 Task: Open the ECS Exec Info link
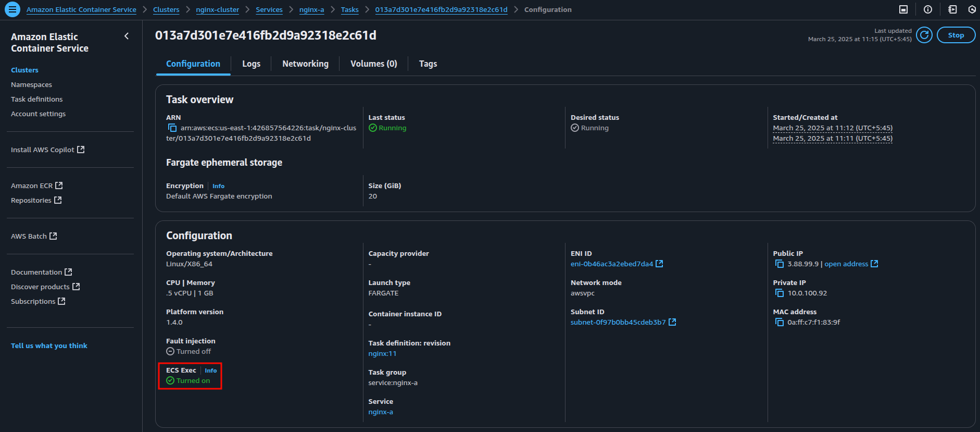210,371
